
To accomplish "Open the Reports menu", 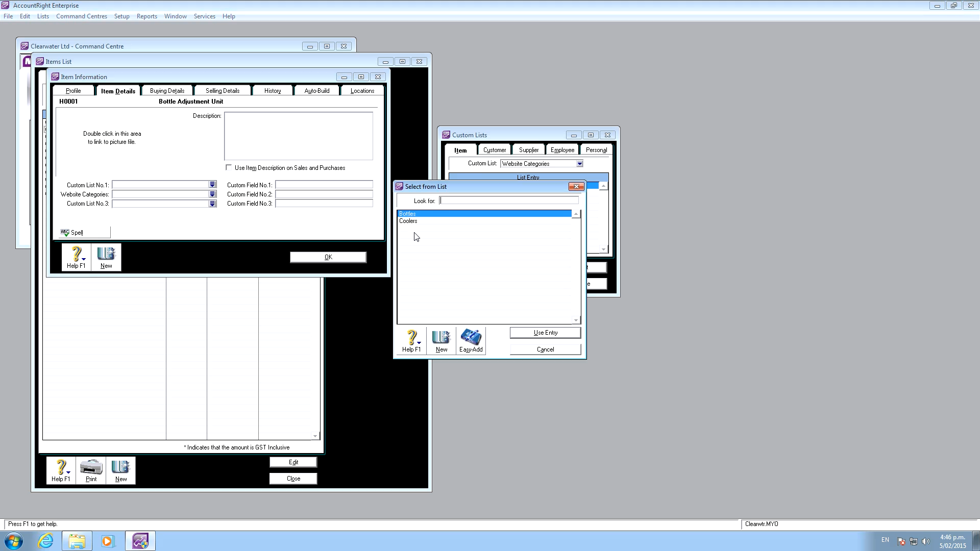I will (x=146, y=16).
